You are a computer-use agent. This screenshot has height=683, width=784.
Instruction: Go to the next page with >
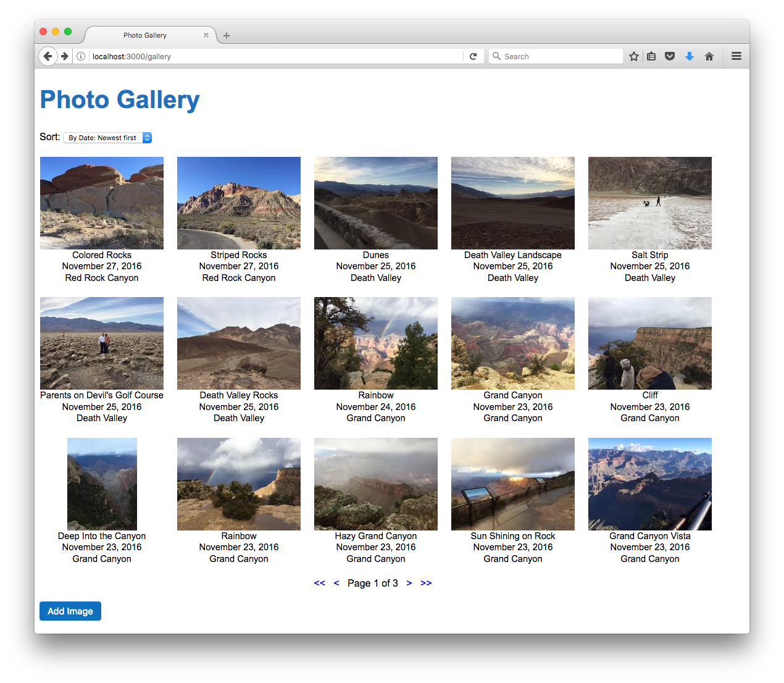409,583
